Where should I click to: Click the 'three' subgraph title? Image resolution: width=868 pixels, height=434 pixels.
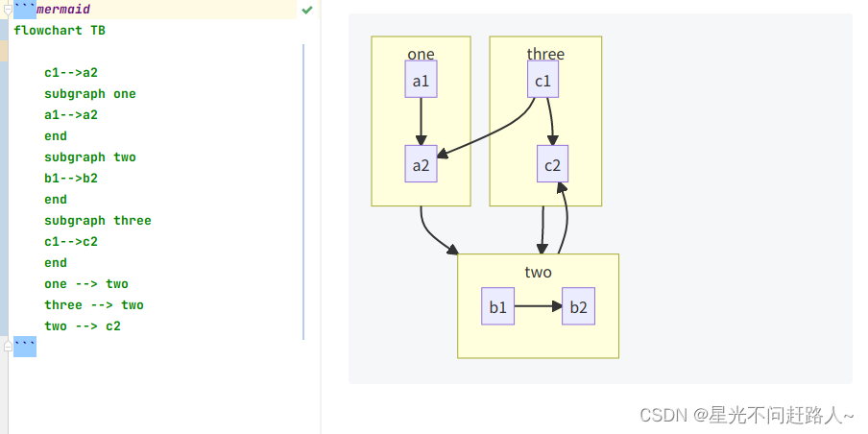pos(545,54)
